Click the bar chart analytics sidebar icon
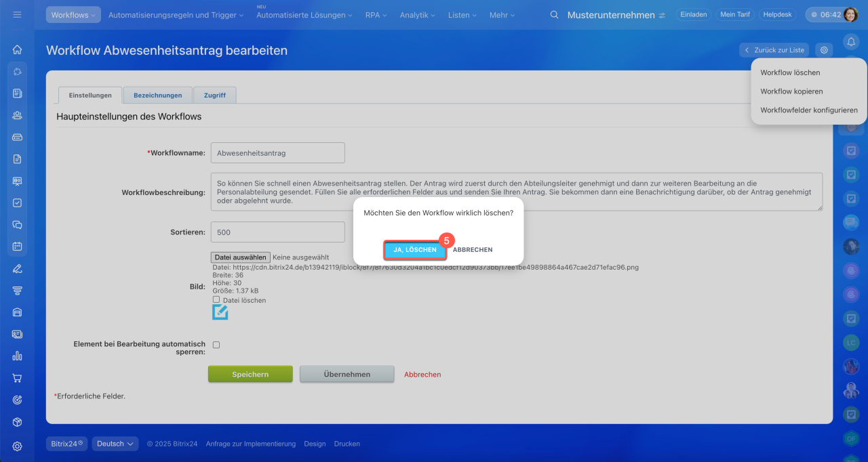This screenshot has width=868, height=462. (x=18, y=356)
